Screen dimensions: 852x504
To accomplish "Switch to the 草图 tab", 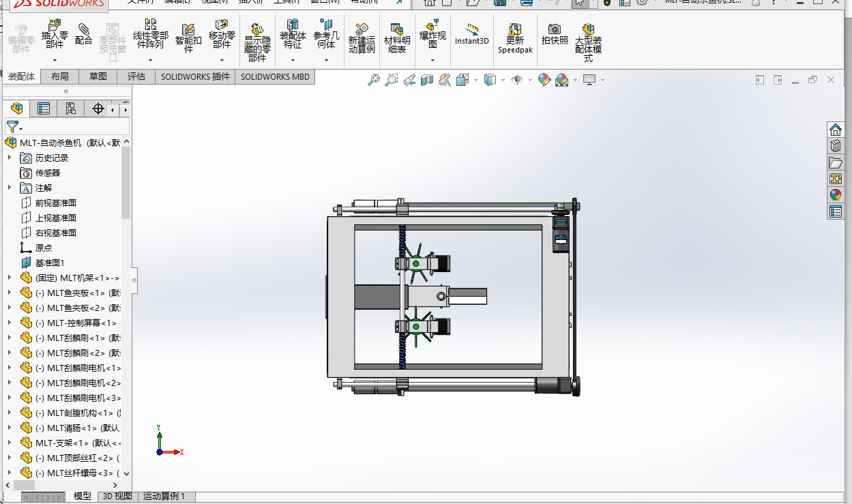I will 98,76.
